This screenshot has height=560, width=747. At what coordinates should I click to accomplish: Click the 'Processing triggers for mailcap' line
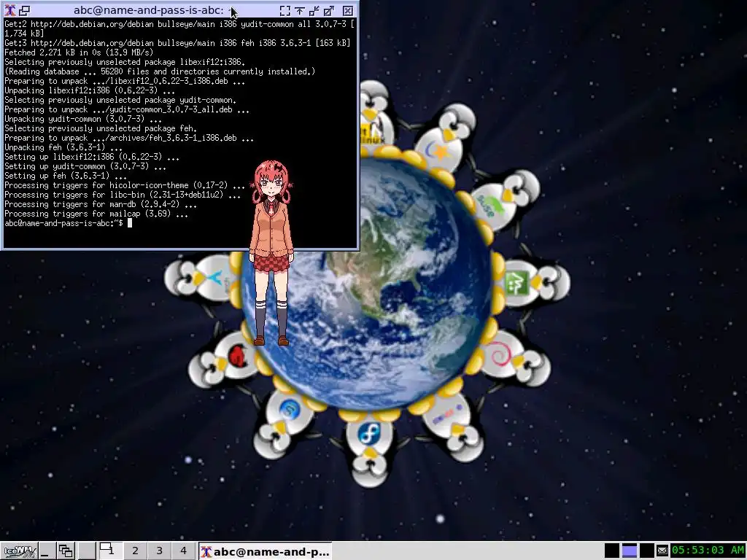[96, 214]
